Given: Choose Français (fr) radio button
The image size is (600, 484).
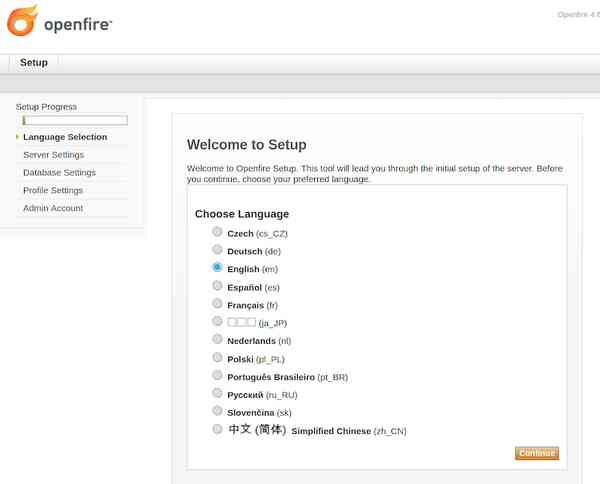Looking at the screenshot, I should pyautogui.click(x=217, y=303).
